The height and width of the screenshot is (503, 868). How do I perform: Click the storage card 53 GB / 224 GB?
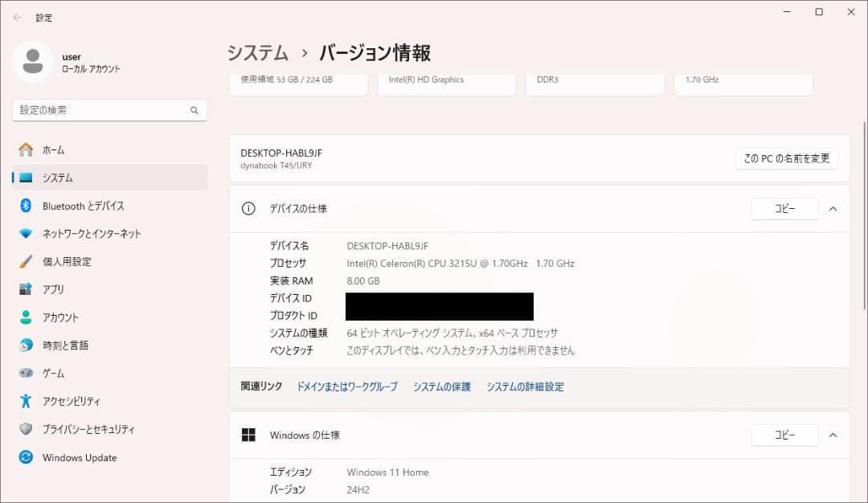[298, 84]
